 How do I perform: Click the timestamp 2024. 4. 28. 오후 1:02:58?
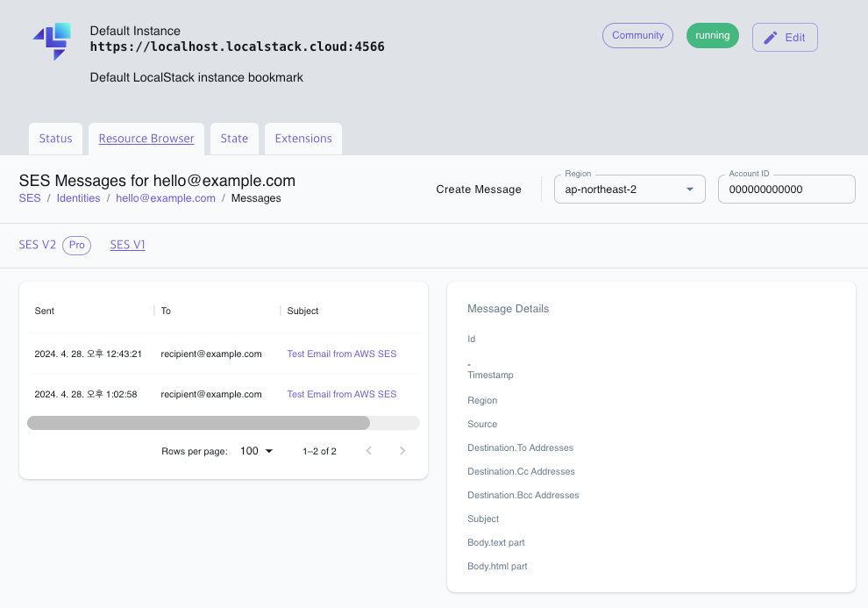[x=86, y=394]
